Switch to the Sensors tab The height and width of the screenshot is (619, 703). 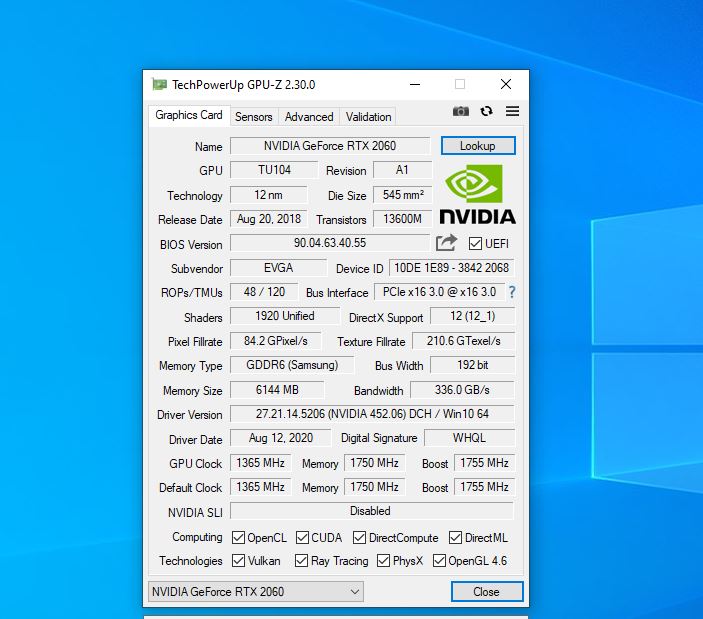pyautogui.click(x=253, y=117)
